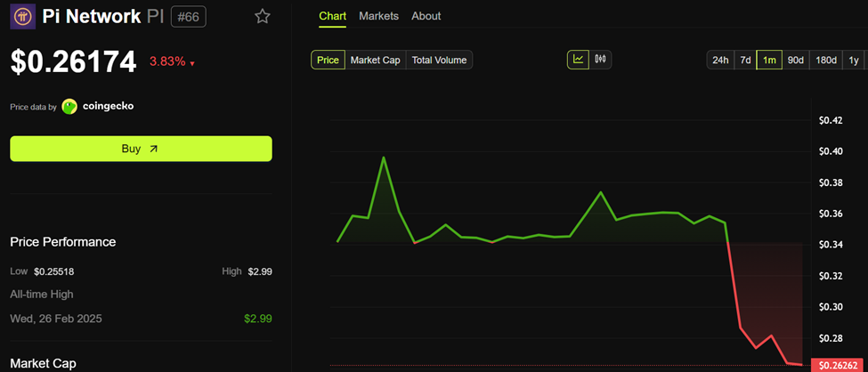Click the Pi Network coin logo
Screen dimensions: 868x372
point(23,16)
